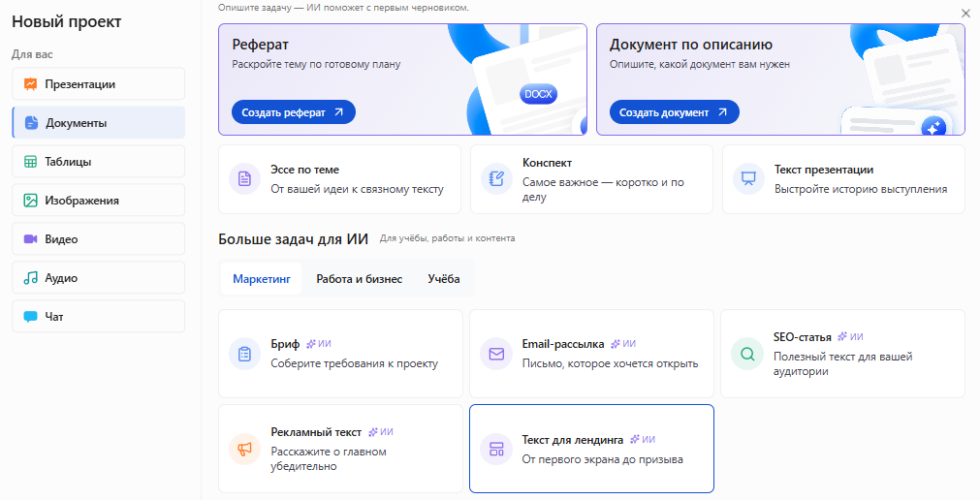Click the Конспект notebook icon
980x500 pixels.
(x=497, y=178)
